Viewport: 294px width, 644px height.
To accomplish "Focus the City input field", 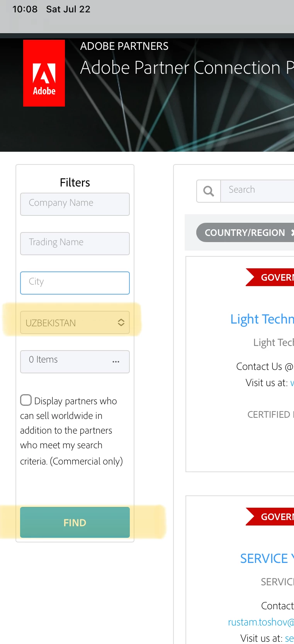I will pyautogui.click(x=75, y=283).
